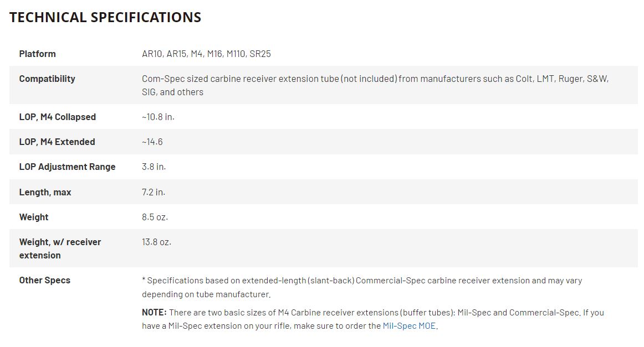The image size is (644, 347).
Task: Click the ~14.6 value
Action: click(x=152, y=142)
